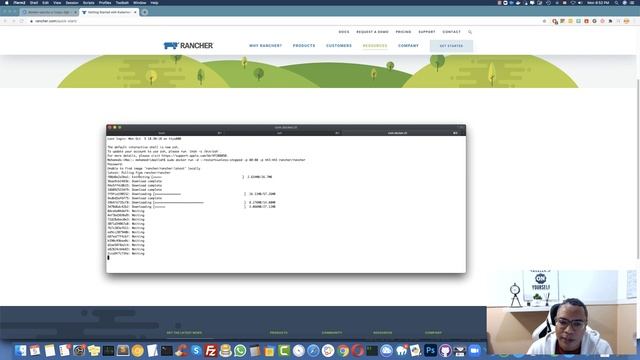This screenshot has height=360, width=640.
Task: Open Photoshop from the dock
Action: (x=430, y=350)
